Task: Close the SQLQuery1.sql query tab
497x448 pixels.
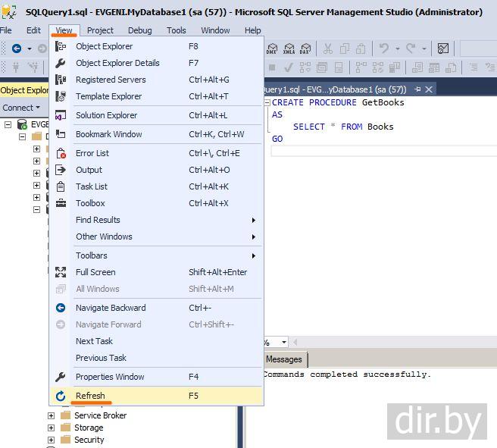Action: [x=429, y=89]
